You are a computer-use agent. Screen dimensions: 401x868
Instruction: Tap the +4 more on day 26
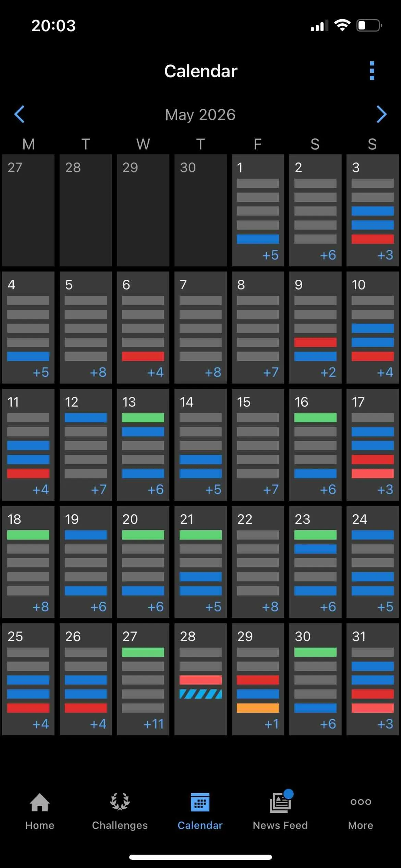(98, 724)
